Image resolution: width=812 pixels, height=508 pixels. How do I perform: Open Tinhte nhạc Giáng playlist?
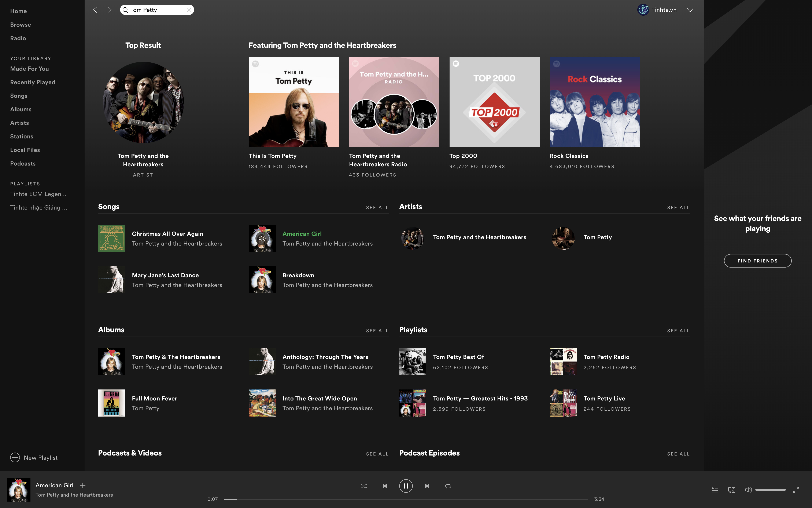[38, 208]
